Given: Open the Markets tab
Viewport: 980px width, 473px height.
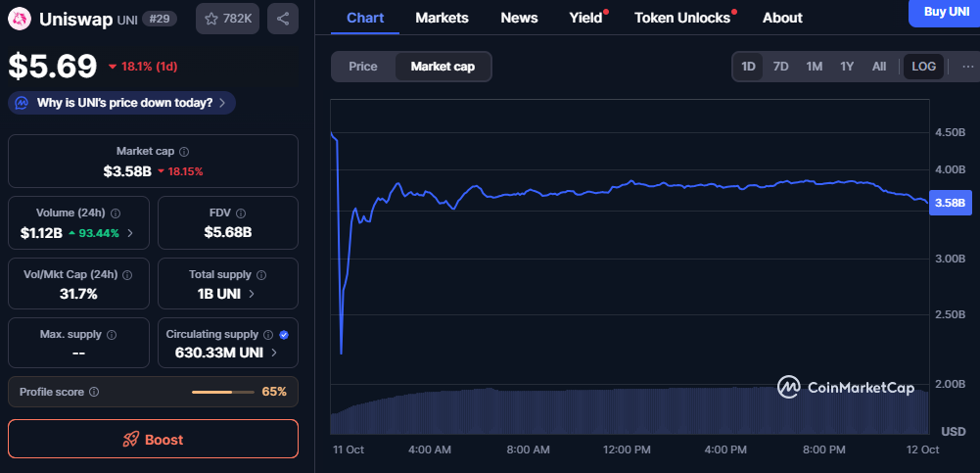Looking at the screenshot, I should [x=442, y=18].
